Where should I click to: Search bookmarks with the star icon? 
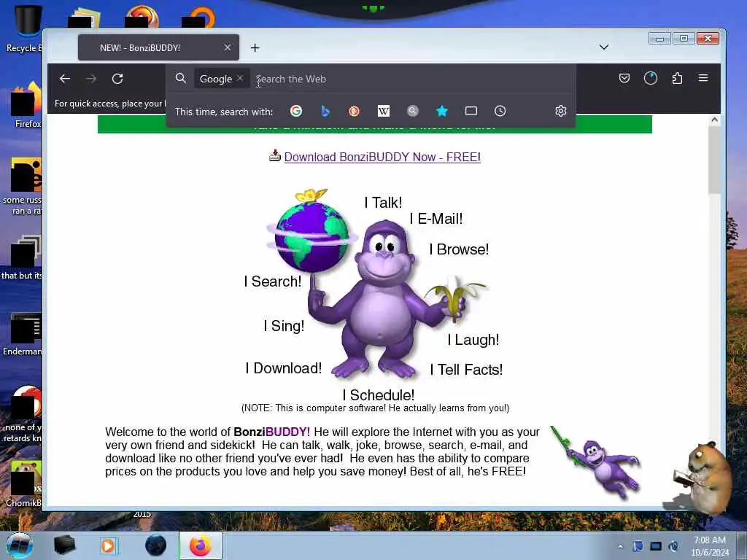coord(442,111)
